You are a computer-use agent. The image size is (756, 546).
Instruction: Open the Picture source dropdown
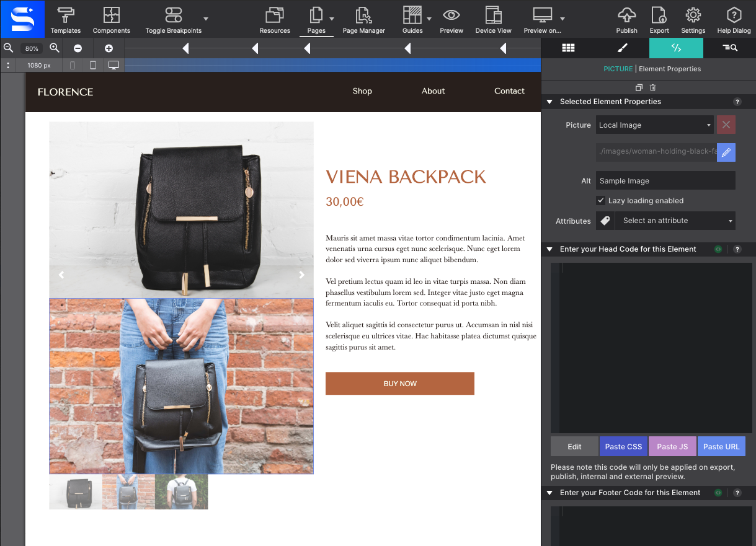[654, 125]
